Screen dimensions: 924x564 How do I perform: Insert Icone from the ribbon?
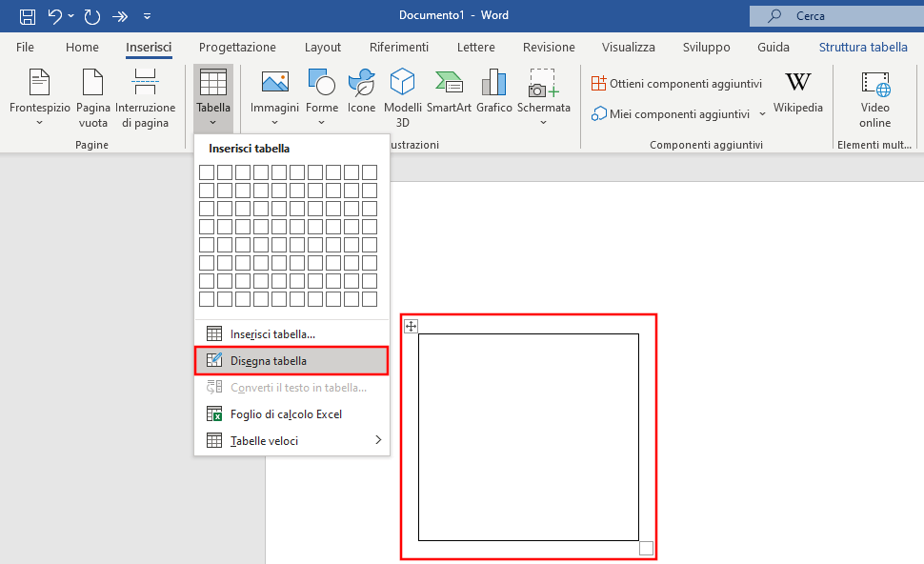click(361, 91)
